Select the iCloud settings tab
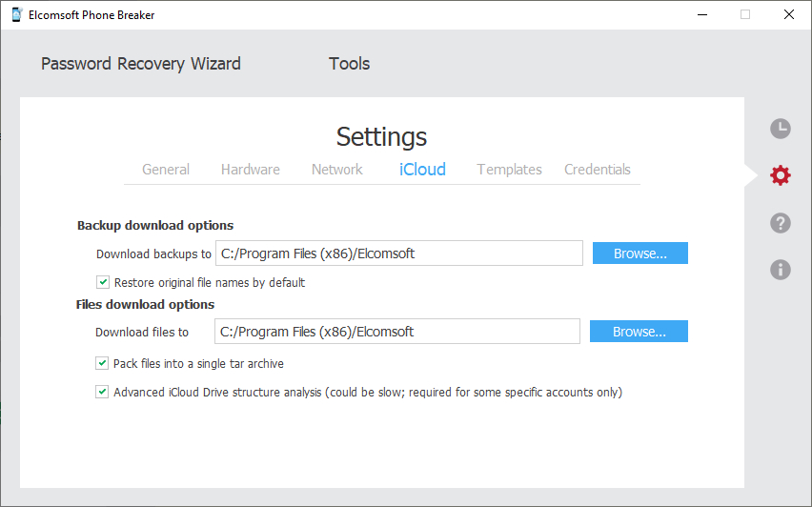Screen dimensions: 812x507 pos(422,170)
